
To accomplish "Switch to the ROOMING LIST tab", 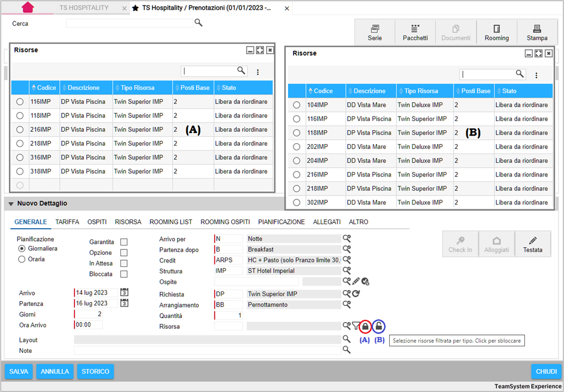I will (171, 222).
